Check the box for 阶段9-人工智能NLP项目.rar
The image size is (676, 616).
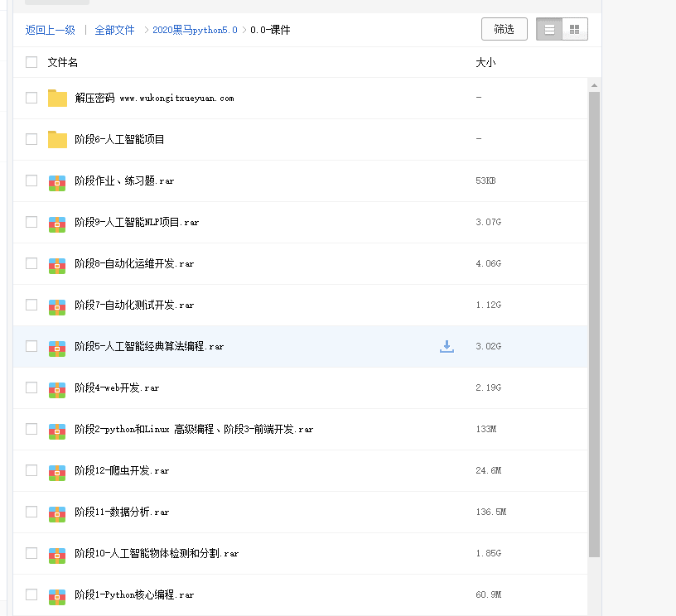31,222
